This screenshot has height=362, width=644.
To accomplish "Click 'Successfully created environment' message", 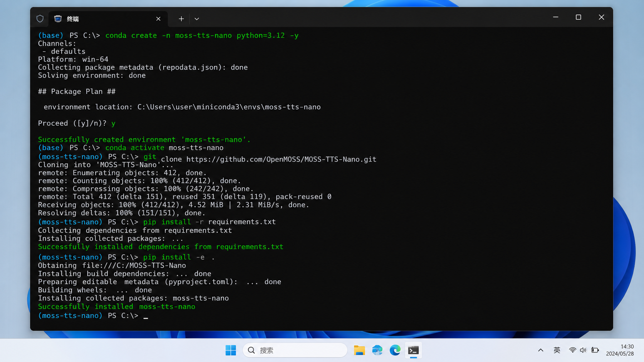I will tap(144, 140).
